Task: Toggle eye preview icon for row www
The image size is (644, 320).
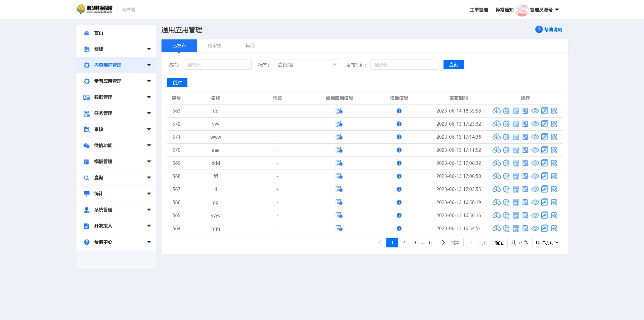Action: click(x=535, y=137)
